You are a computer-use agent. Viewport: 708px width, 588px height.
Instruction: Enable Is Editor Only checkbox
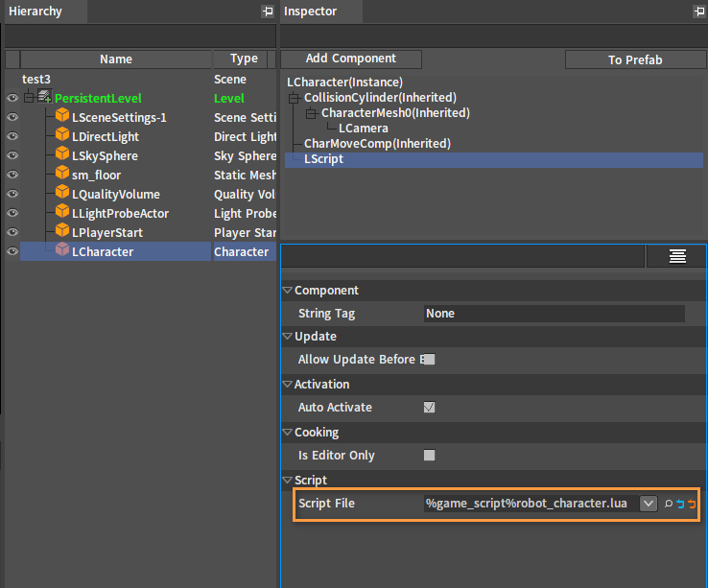[x=430, y=456]
